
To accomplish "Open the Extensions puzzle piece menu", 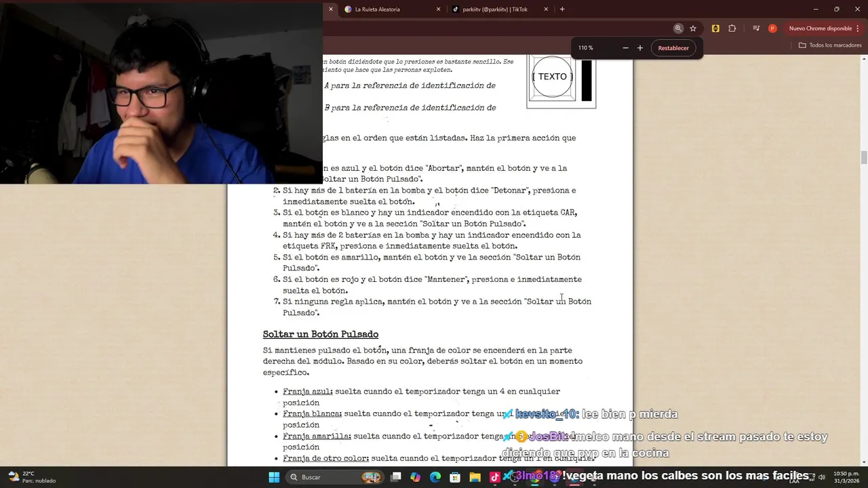I will click(732, 28).
